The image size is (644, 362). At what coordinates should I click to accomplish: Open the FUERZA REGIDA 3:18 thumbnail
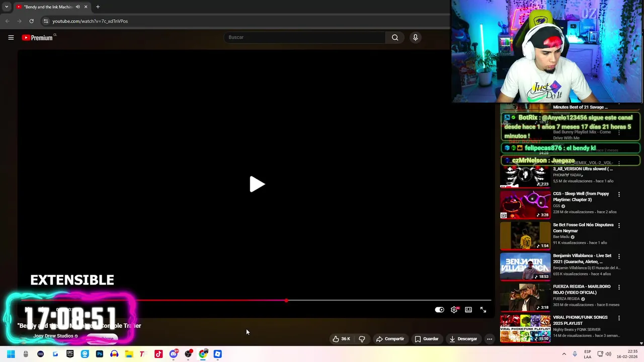tap(525, 297)
